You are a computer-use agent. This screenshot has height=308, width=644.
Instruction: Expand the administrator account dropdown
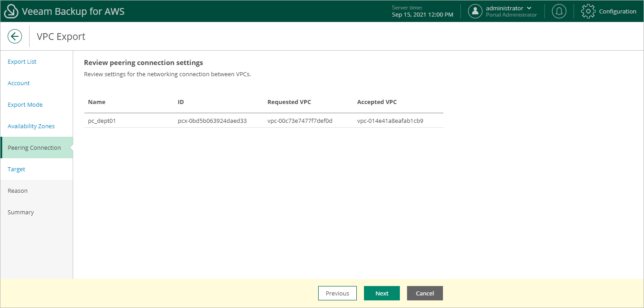(x=530, y=8)
